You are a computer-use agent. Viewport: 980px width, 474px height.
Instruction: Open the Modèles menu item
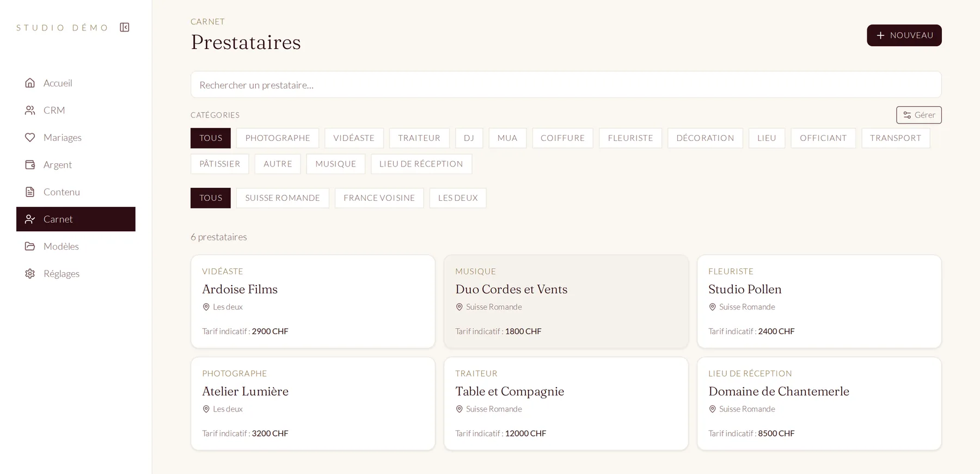pos(76,246)
